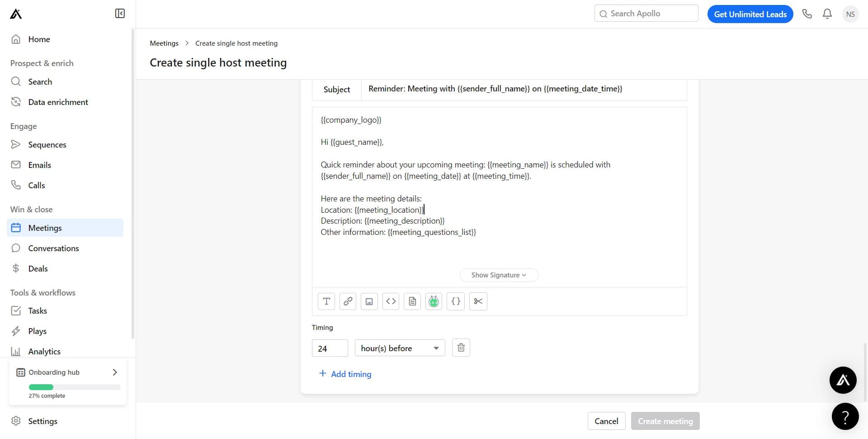Open text formatting options in the editor
The width and height of the screenshot is (868, 439).
pyautogui.click(x=326, y=301)
